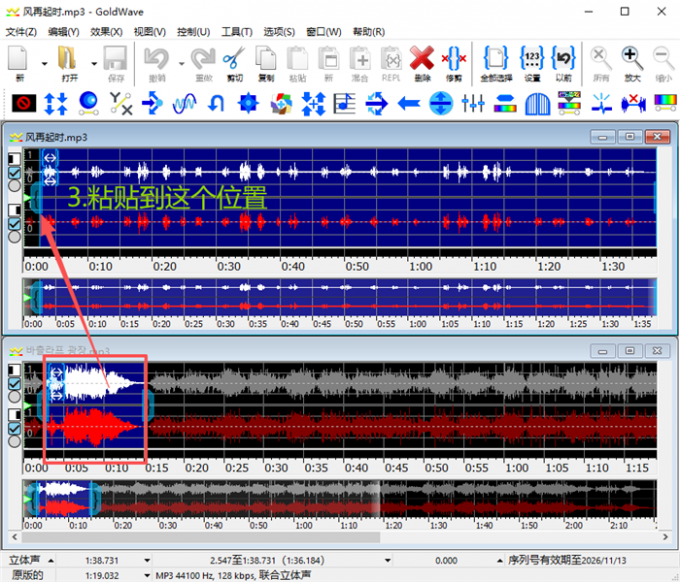The image size is (680, 582).
Task: Click the Undo (撤销) arrow icon
Action: pyautogui.click(x=157, y=61)
